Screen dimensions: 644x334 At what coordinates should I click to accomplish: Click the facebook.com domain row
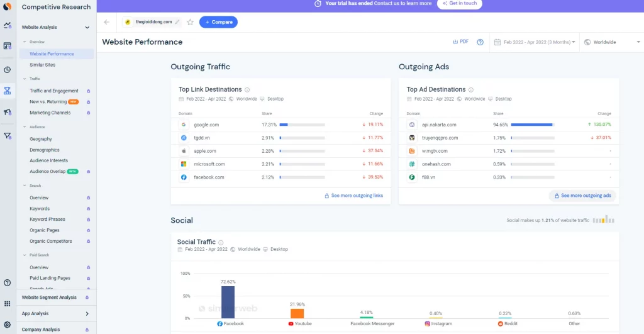(x=280, y=177)
